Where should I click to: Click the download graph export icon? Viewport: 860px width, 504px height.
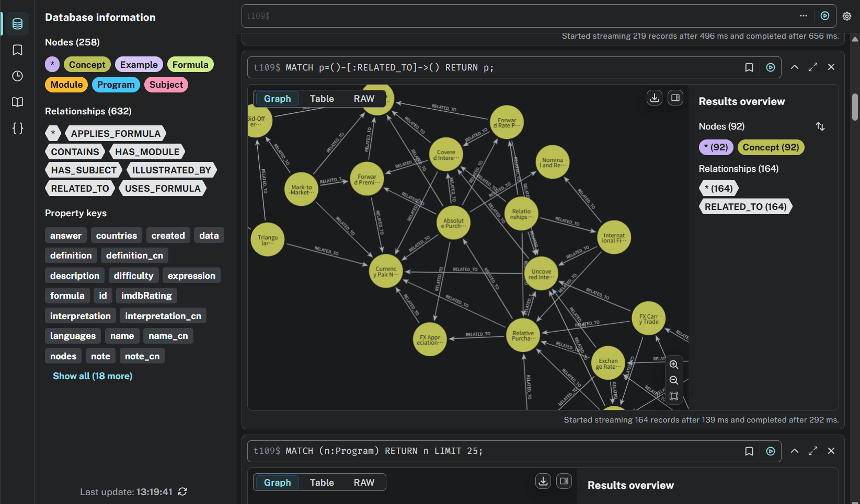click(x=654, y=98)
